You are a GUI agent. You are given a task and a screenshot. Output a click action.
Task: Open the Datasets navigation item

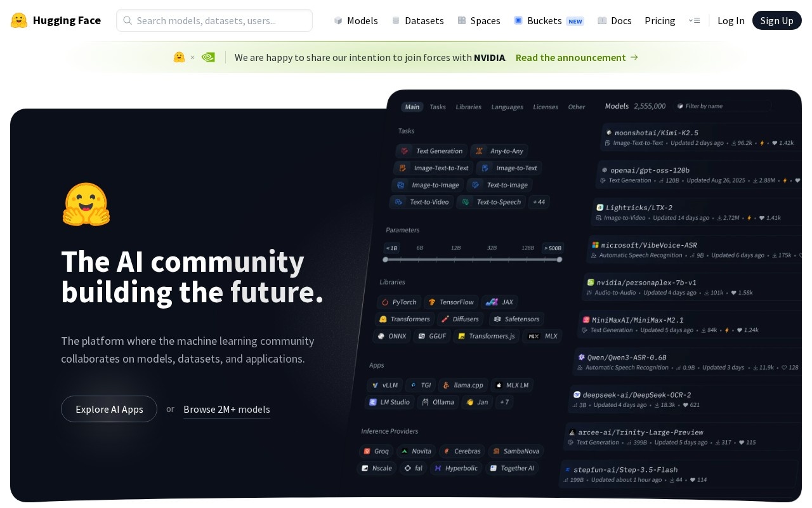418,20
